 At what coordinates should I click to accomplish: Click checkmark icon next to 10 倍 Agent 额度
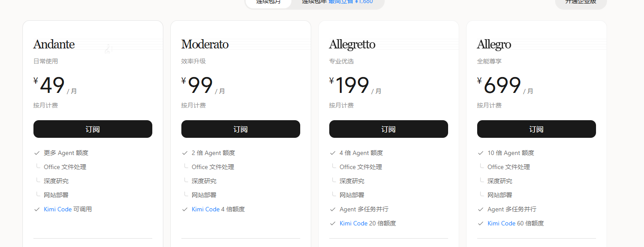[x=481, y=153]
